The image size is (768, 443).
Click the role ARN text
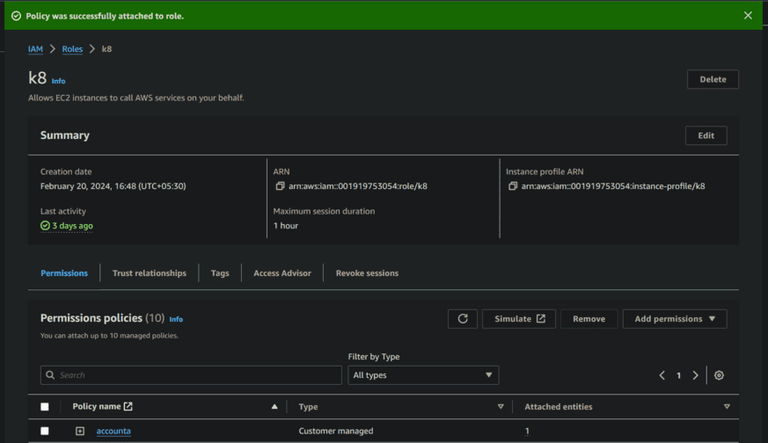point(358,186)
